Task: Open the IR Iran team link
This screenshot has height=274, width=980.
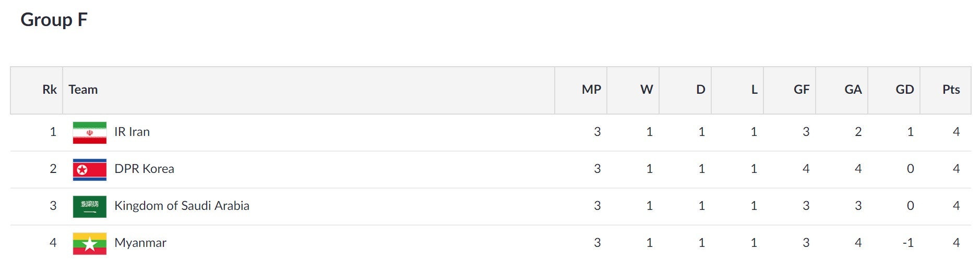Action: (132, 132)
